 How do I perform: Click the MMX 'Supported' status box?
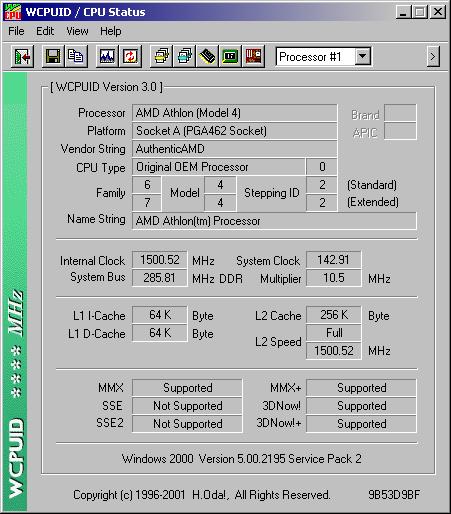point(187,388)
